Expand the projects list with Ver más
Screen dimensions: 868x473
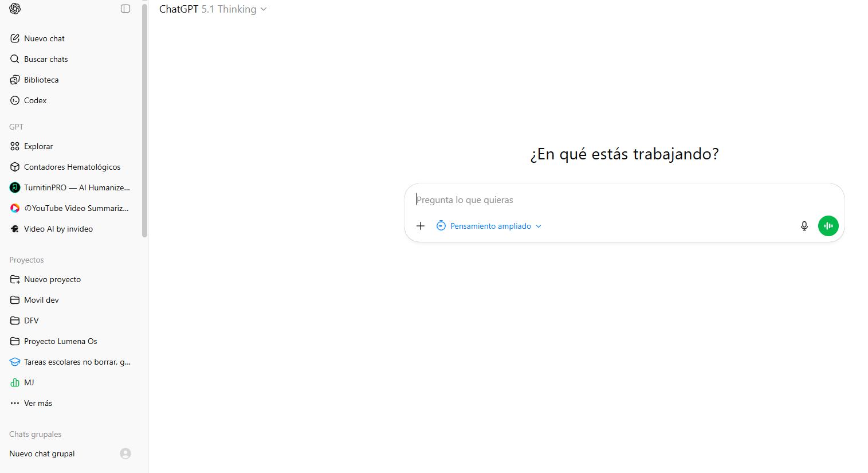pyautogui.click(x=38, y=403)
